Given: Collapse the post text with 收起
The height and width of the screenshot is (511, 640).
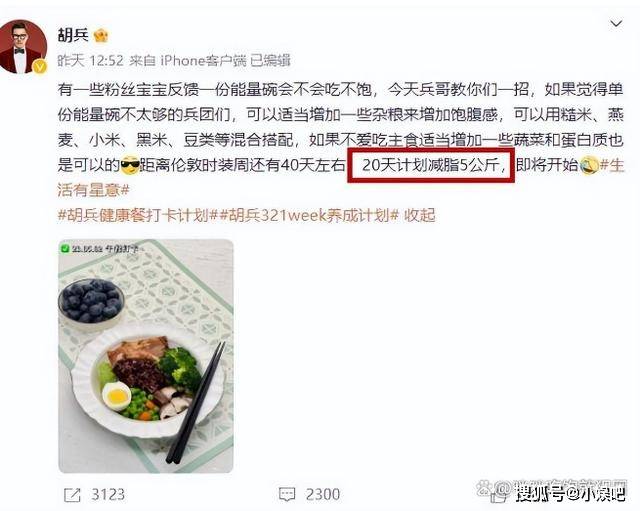Looking at the screenshot, I should (x=420, y=215).
